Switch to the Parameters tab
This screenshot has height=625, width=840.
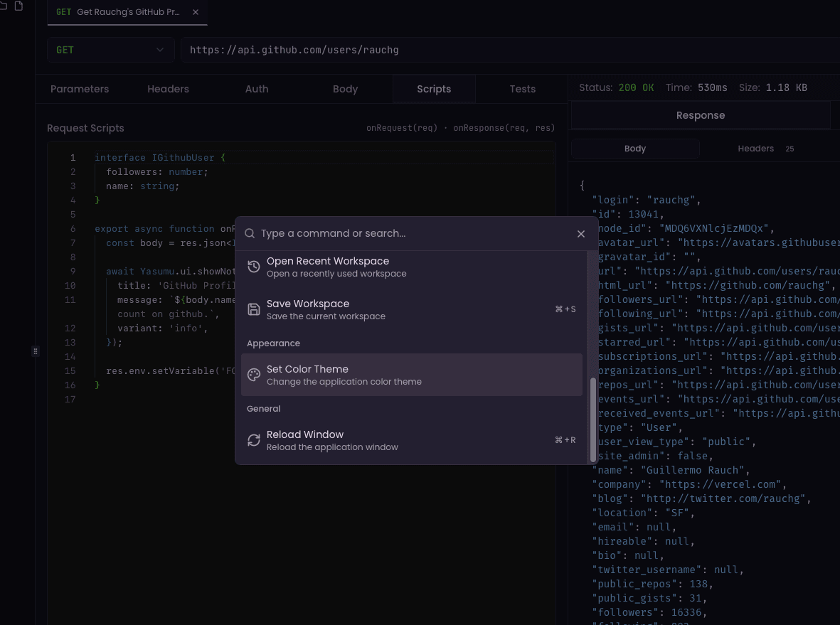[79, 89]
